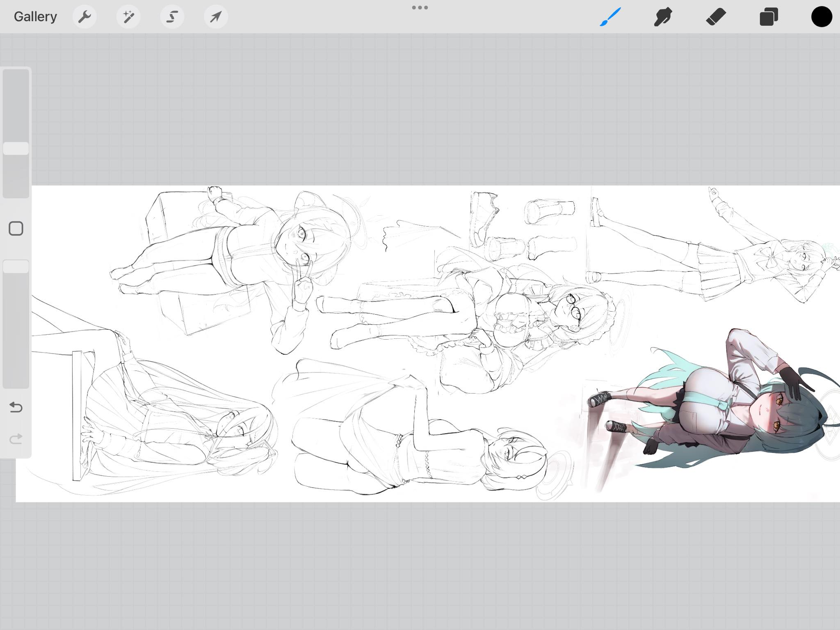Open the Layers panel

[x=769, y=17]
